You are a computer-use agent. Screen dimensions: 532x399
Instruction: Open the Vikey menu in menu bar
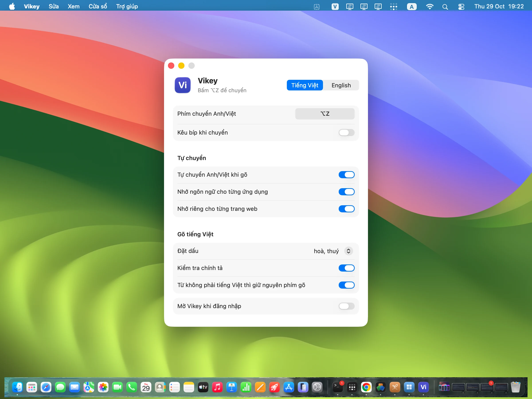pos(31,6)
